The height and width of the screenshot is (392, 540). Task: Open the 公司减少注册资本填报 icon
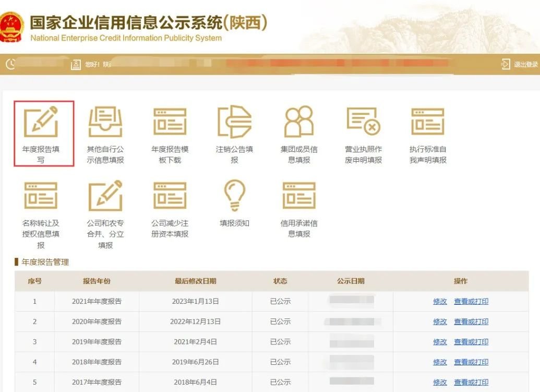(170, 196)
